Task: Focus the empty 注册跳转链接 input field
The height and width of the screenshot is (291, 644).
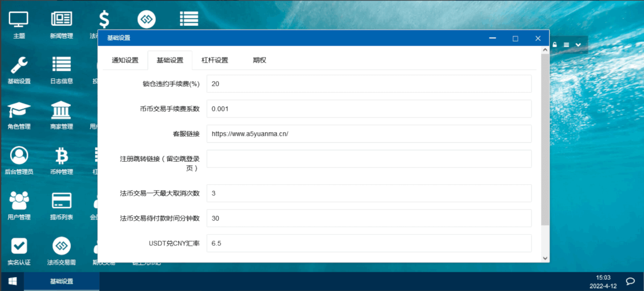Action: pyautogui.click(x=369, y=159)
